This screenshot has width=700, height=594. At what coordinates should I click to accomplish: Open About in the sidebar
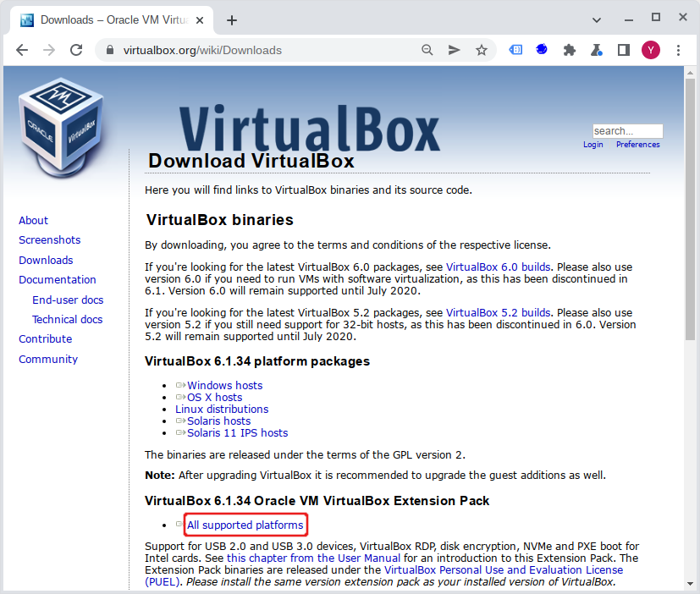point(34,221)
